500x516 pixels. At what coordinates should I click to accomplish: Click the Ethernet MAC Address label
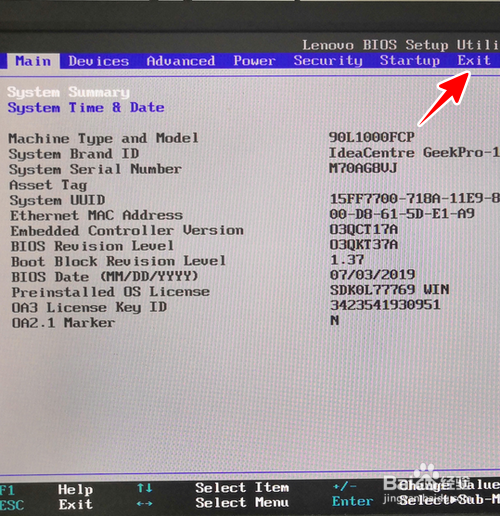[x=96, y=215]
